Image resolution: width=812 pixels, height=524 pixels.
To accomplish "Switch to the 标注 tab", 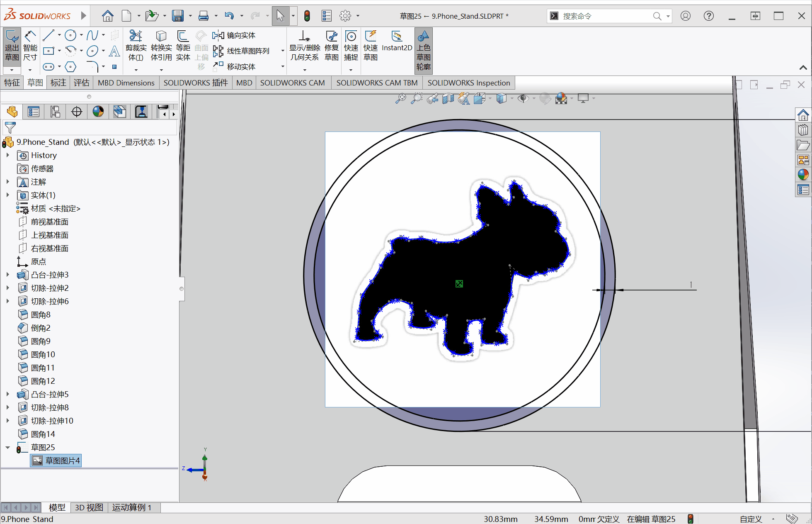I will 58,83.
